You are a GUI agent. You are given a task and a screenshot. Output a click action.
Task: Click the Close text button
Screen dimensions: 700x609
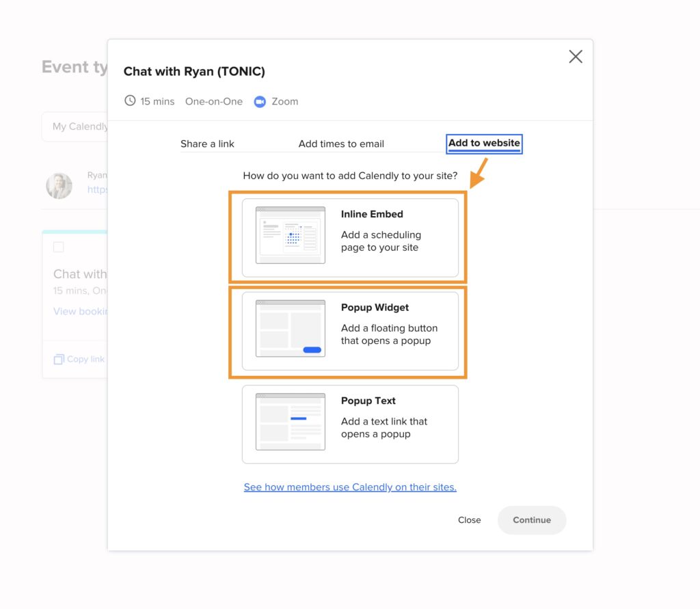coord(469,520)
